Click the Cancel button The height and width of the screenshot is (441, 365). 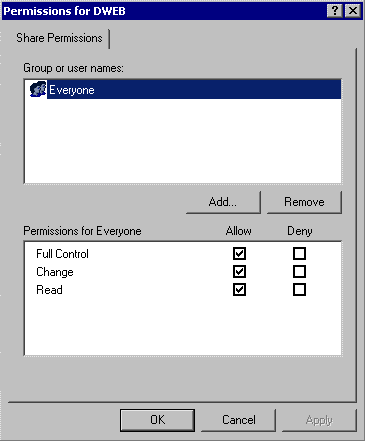239,420
